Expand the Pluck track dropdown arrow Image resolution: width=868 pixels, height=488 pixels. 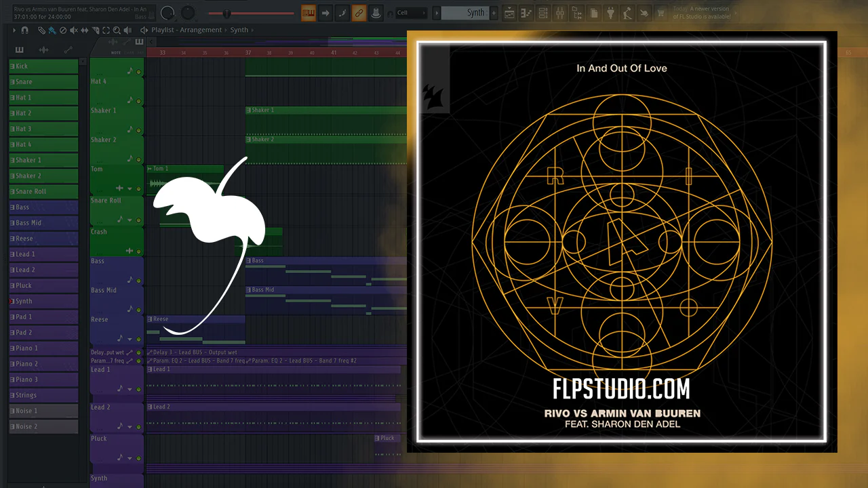[x=130, y=457]
